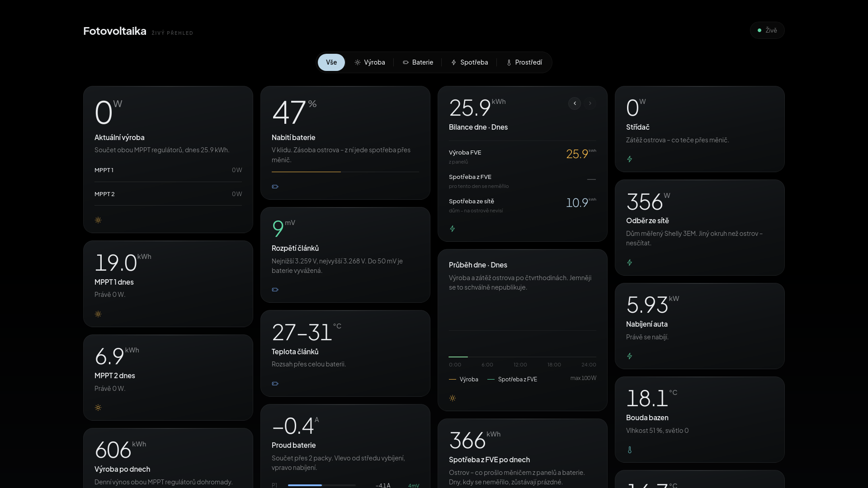The width and height of the screenshot is (868, 488).
Task: Click the P1 battery current bar
Action: coord(322,485)
